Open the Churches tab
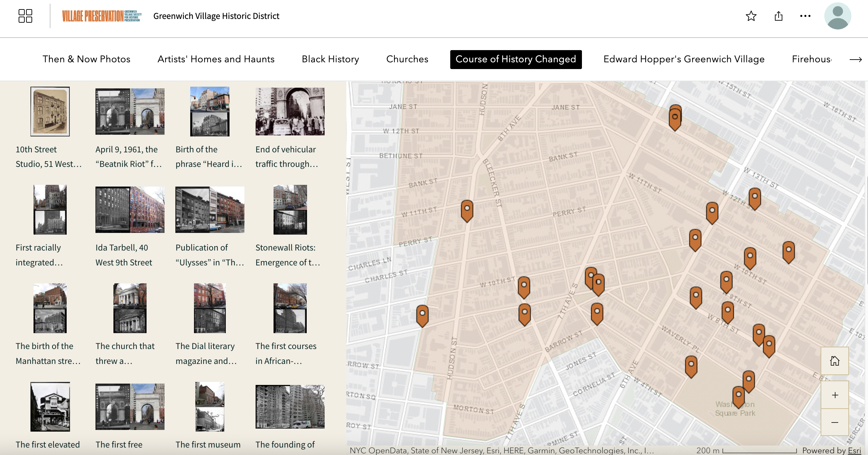The width and height of the screenshot is (868, 455). click(407, 59)
